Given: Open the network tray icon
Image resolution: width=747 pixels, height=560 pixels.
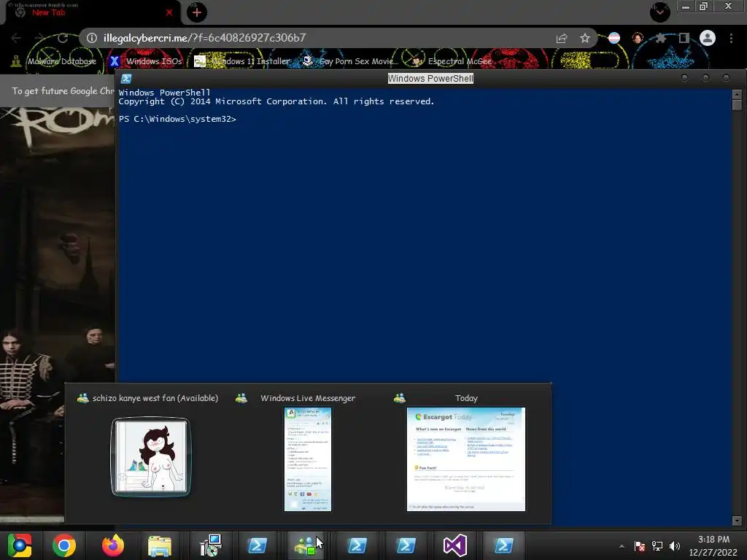Looking at the screenshot, I should click(657, 546).
